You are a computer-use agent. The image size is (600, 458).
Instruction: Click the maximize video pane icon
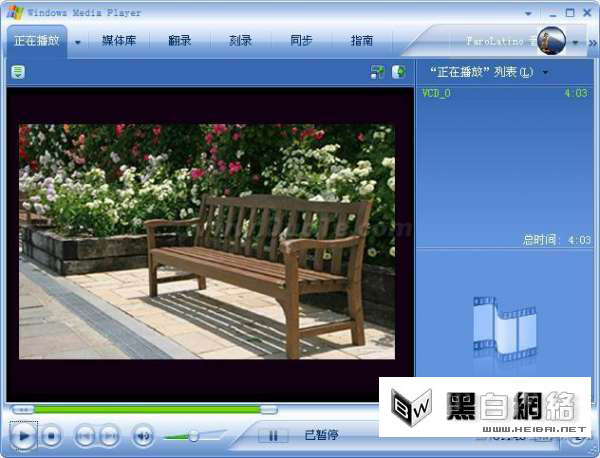[377, 72]
